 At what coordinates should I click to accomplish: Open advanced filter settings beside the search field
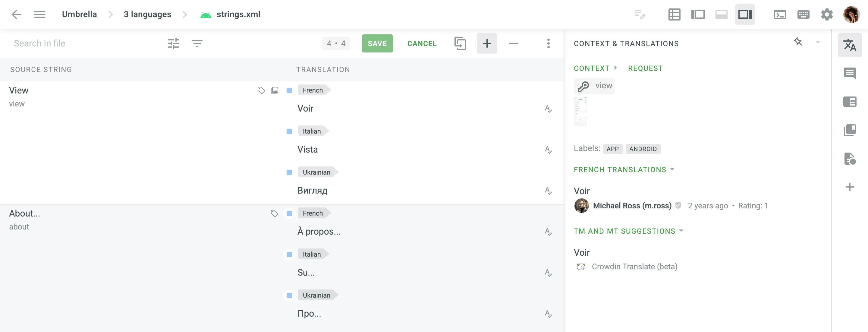pos(174,43)
